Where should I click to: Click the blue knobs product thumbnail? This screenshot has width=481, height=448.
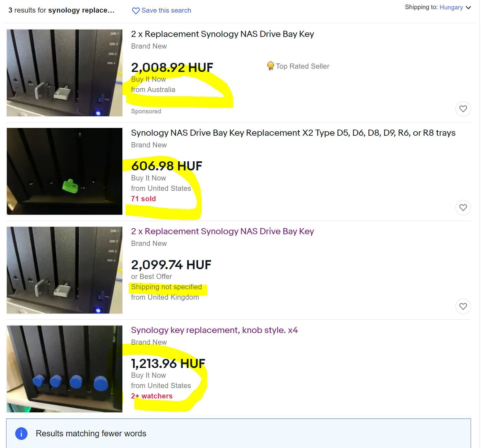(64, 369)
